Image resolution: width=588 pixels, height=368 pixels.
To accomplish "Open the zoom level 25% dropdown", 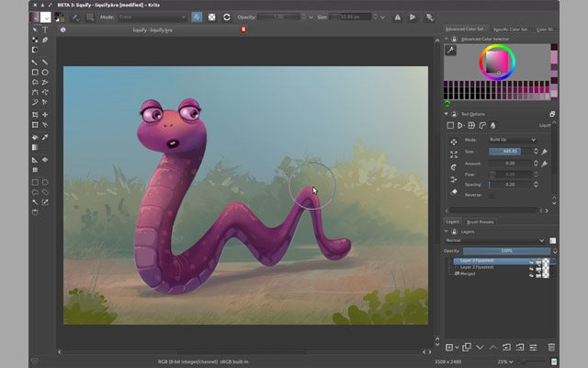I will [505, 362].
